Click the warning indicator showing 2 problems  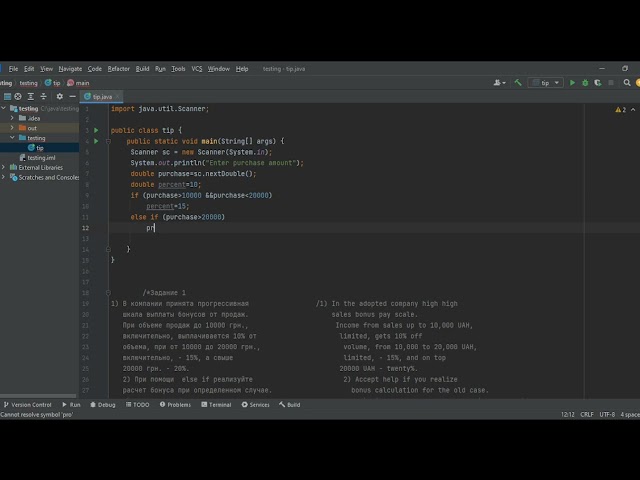(x=620, y=109)
